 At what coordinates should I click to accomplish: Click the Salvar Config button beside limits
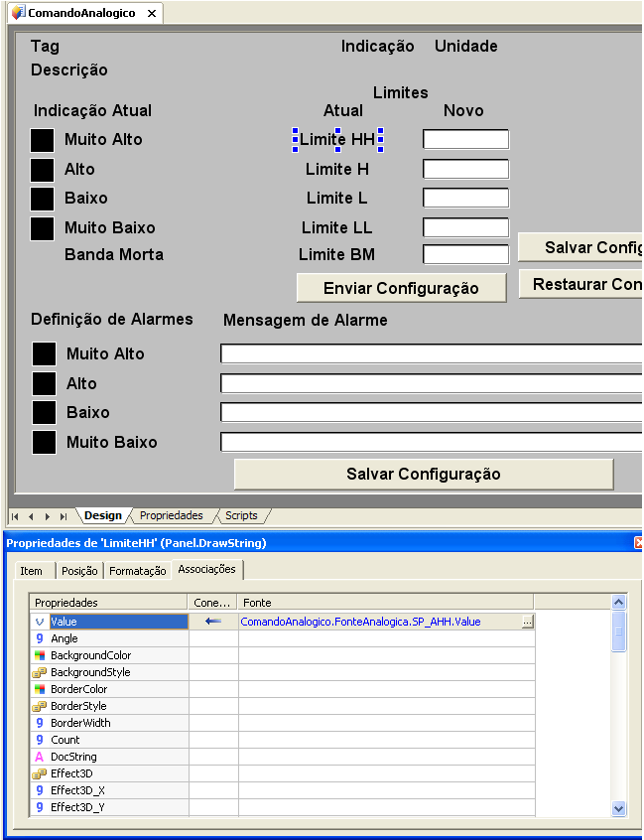(580, 247)
